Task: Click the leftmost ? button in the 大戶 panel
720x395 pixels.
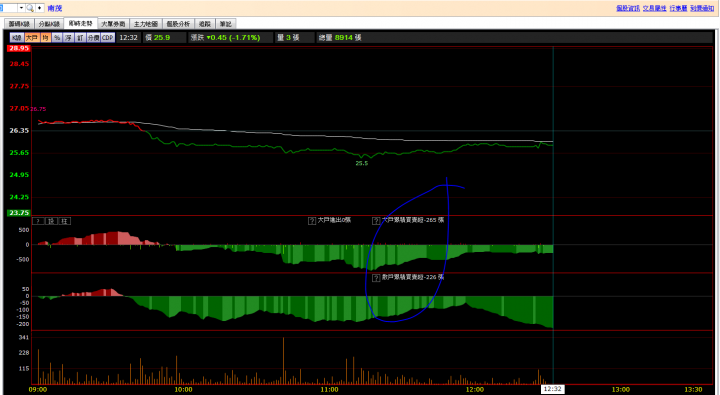Action: [38, 221]
